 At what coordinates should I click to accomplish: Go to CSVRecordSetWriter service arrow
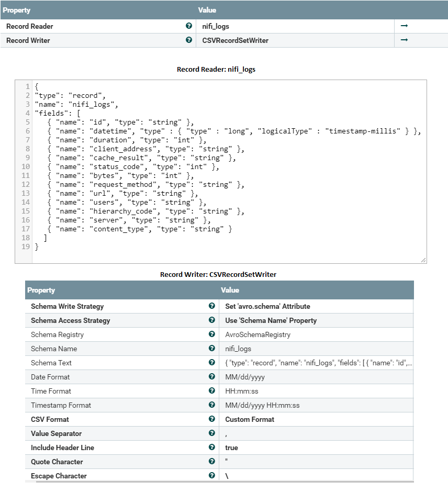click(x=404, y=40)
